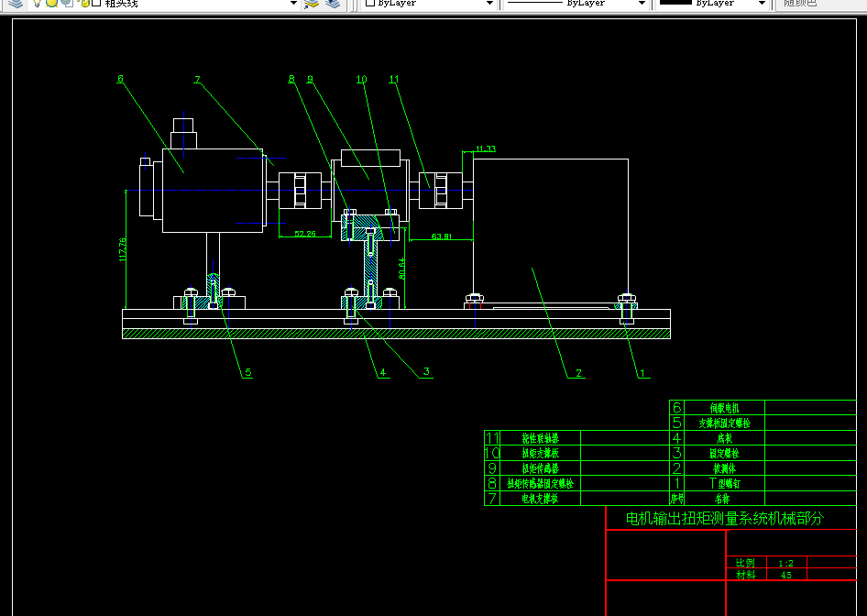
Task: Toggle the layer freeze sun icon
Action: click(51, 3)
